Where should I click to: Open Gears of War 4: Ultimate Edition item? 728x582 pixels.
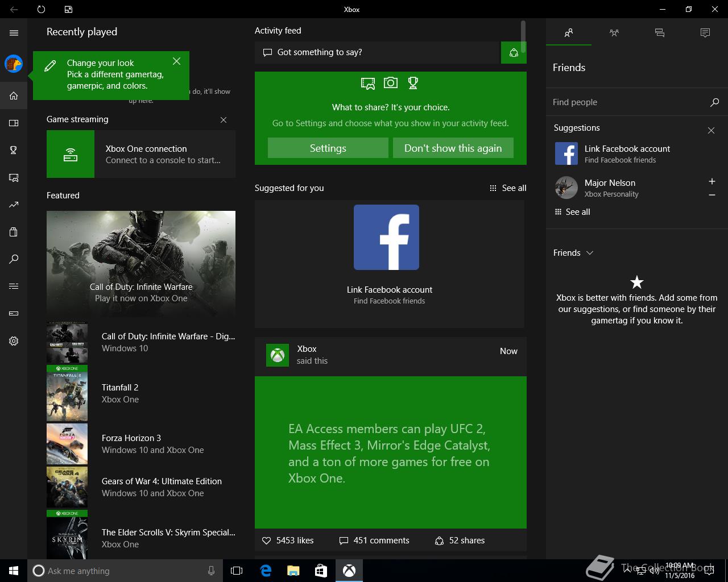[x=141, y=487]
